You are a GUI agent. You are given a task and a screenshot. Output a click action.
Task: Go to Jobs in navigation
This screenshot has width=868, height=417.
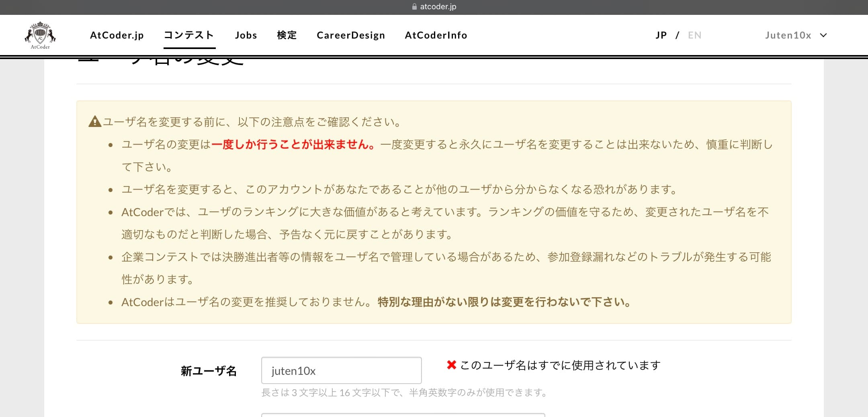click(246, 35)
